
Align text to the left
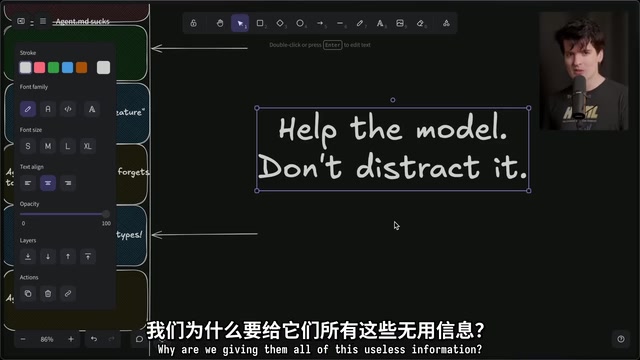point(28,183)
